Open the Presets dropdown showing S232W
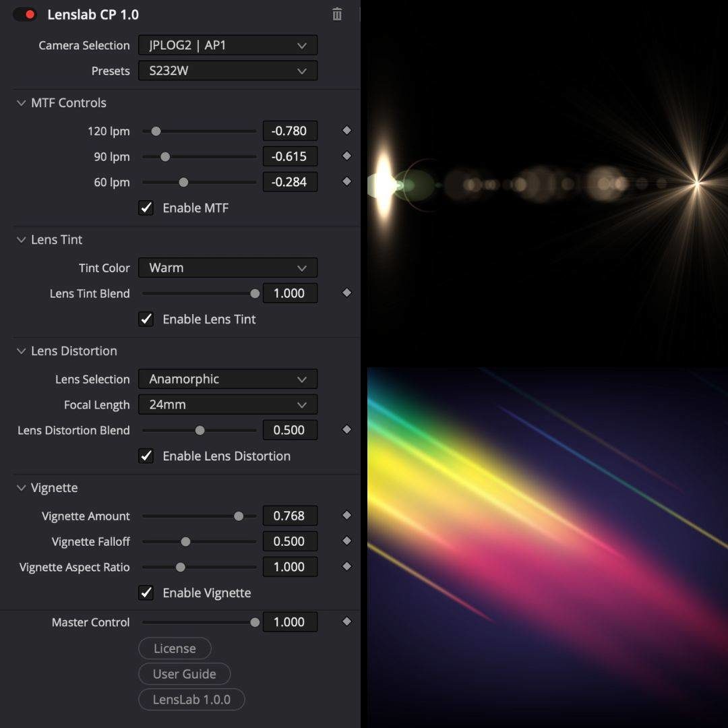The width and height of the screenshot is (728, 728). (228, 71)
